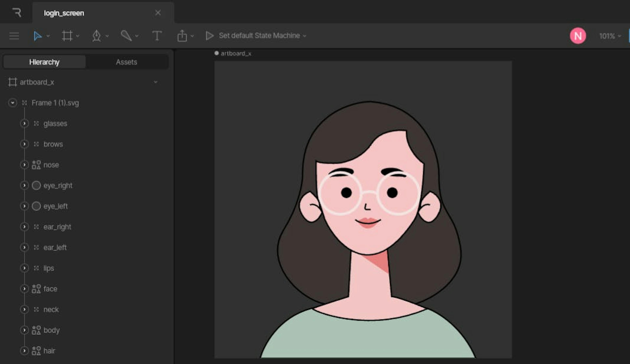Screen dimensions: 630x364
Task: Switch to the Hierarchy tab
Action: tap(44, 62)
